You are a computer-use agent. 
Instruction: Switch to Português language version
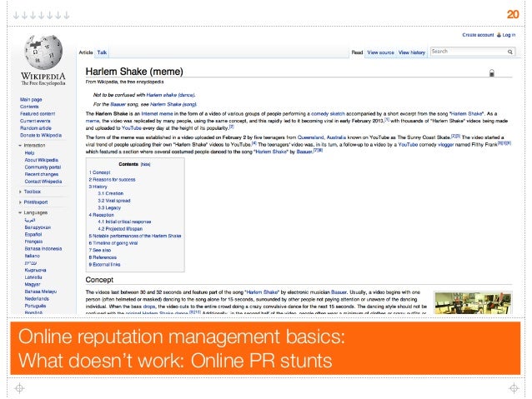[35, 306]
